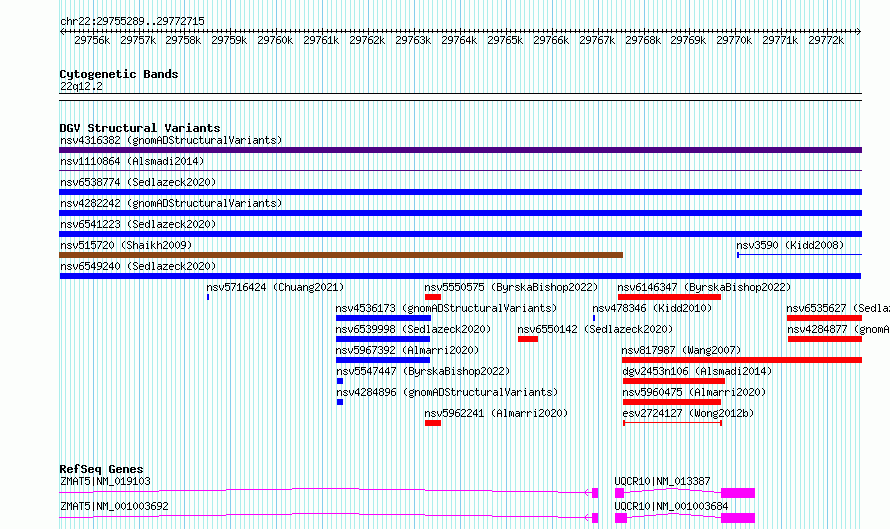This screenshot has width=890, height=529.
Task: Open nsv5960475 (Almarri2020) label
Action: point(694,392)
